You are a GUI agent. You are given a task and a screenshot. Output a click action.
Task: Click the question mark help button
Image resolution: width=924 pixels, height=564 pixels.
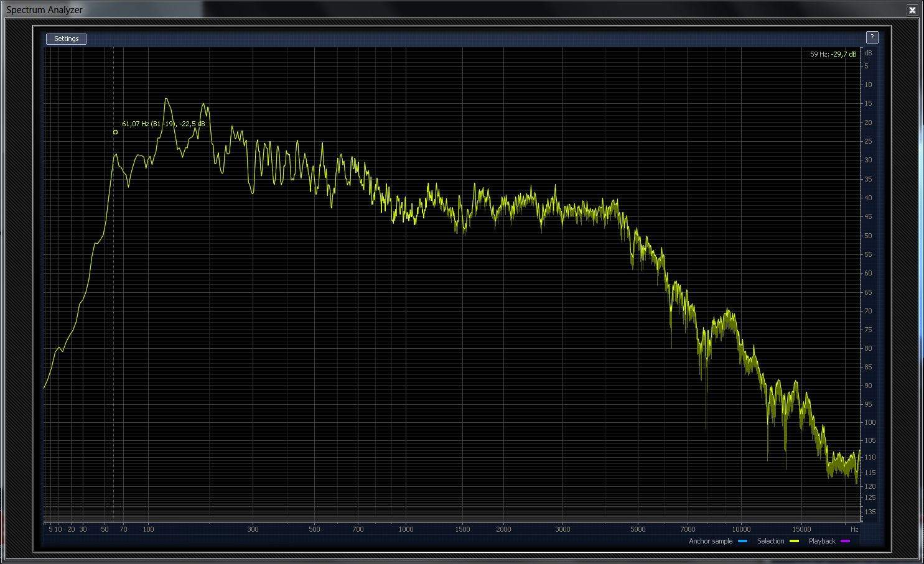872,37
